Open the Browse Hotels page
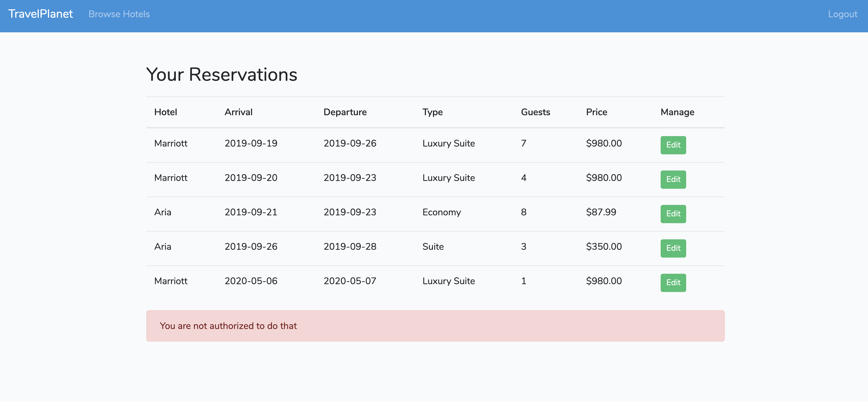Viewport: 868px width, 402px height. tap(119, 14)
